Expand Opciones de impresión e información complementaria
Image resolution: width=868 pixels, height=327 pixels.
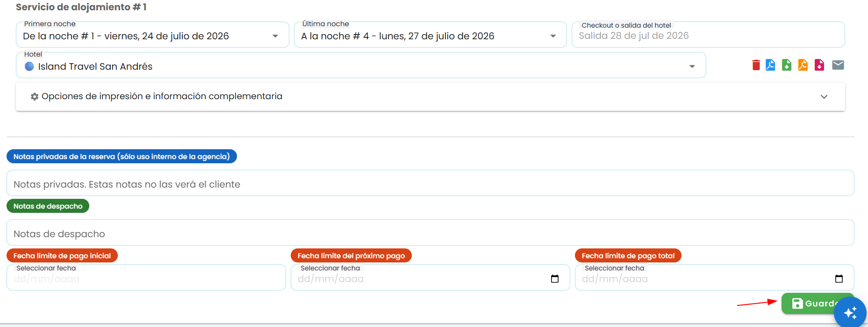[430, 97]
